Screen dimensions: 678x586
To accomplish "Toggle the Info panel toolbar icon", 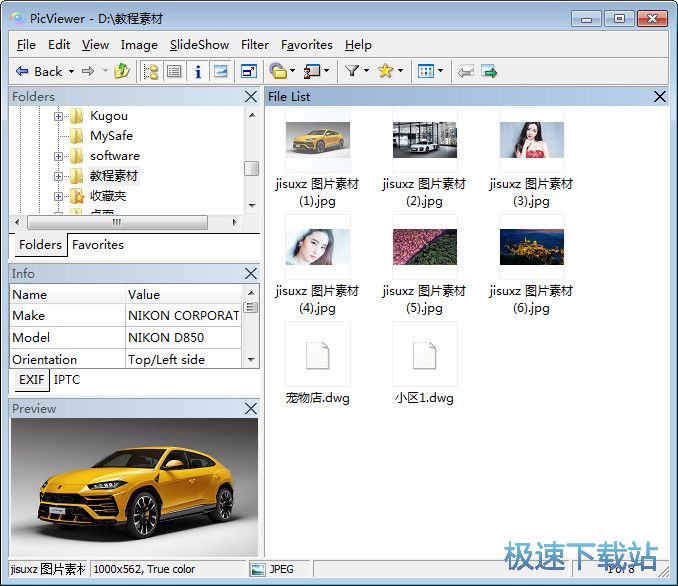I will pos(198,71).
